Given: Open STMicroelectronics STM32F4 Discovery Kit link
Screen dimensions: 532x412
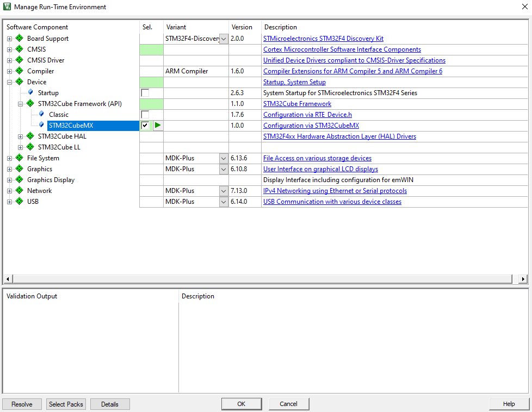Looking at the screenshot, I should (x=323, y=38).
